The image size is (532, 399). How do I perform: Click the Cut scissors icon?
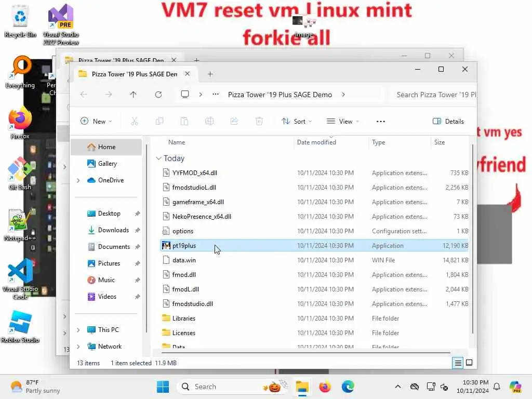135,121
